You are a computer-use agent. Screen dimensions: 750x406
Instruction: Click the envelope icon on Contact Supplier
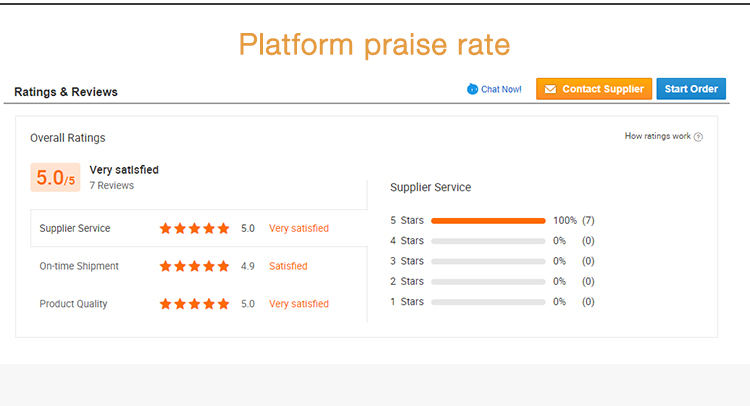point(550,89)
